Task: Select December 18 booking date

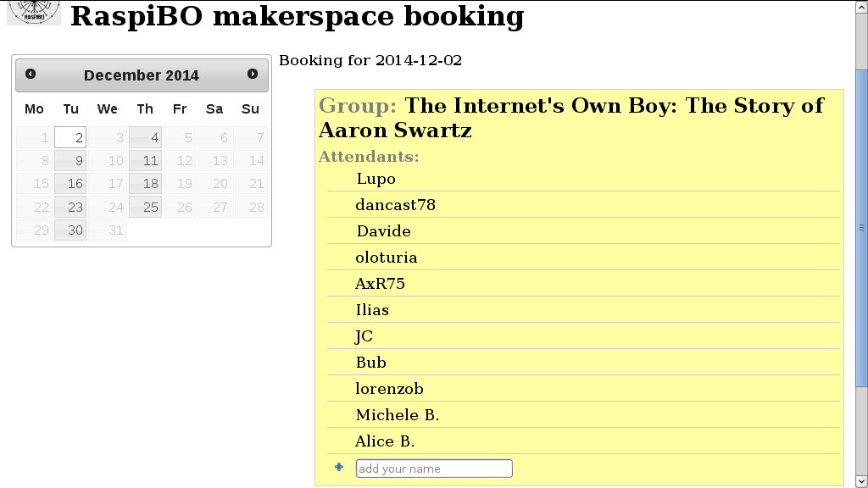Action: (145, 183)
